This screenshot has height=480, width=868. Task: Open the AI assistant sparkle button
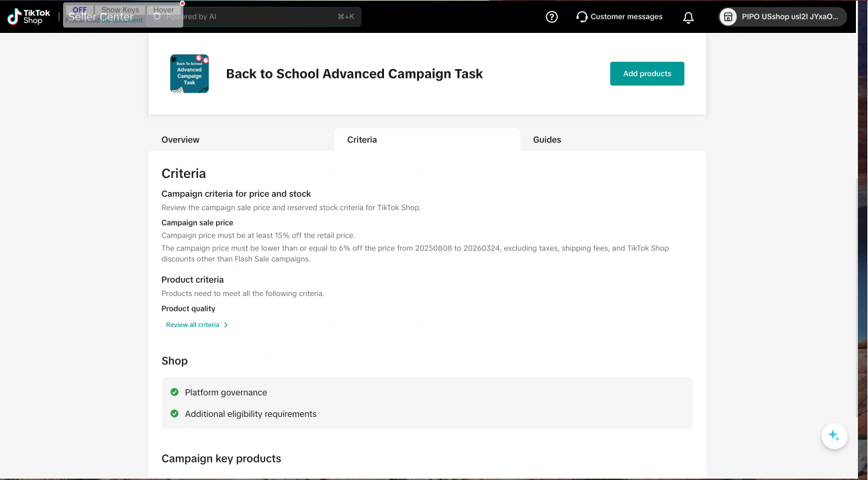pyautogui.click(x=834, y=436)
